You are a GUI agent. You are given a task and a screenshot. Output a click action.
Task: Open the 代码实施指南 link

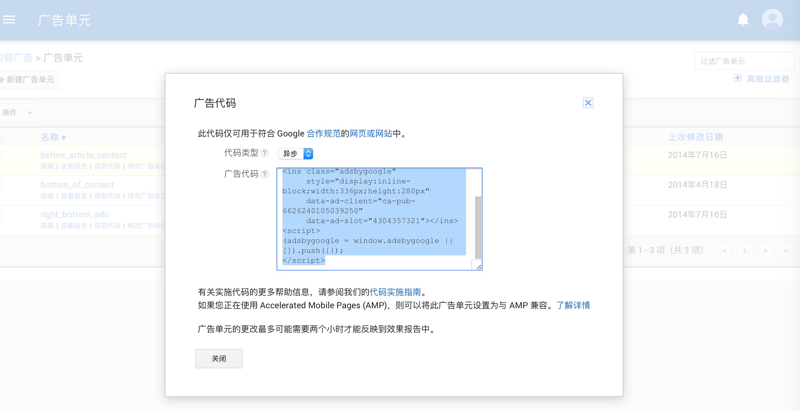tap(395, 292)
